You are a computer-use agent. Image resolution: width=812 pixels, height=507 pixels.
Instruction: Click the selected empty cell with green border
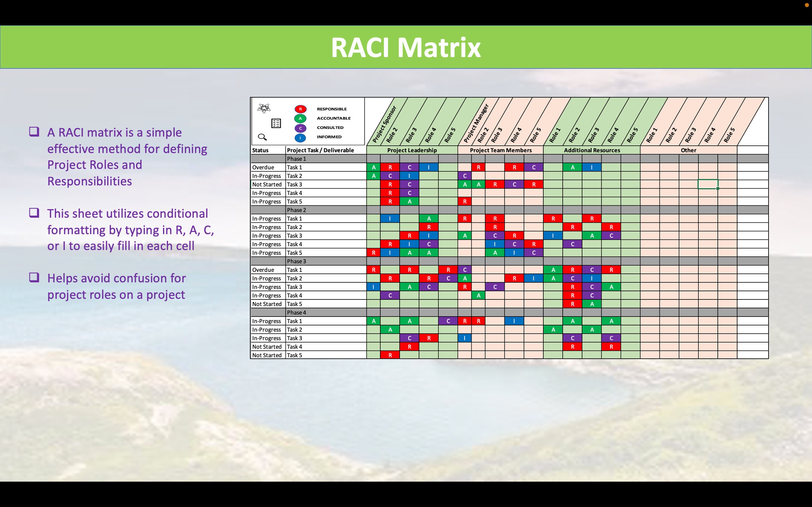(x=708, y=184)
